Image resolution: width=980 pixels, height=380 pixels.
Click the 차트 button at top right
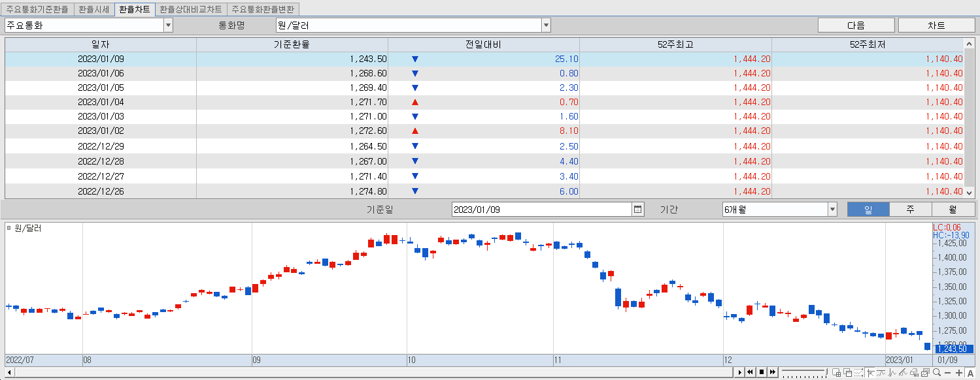[x=936, y=25]
